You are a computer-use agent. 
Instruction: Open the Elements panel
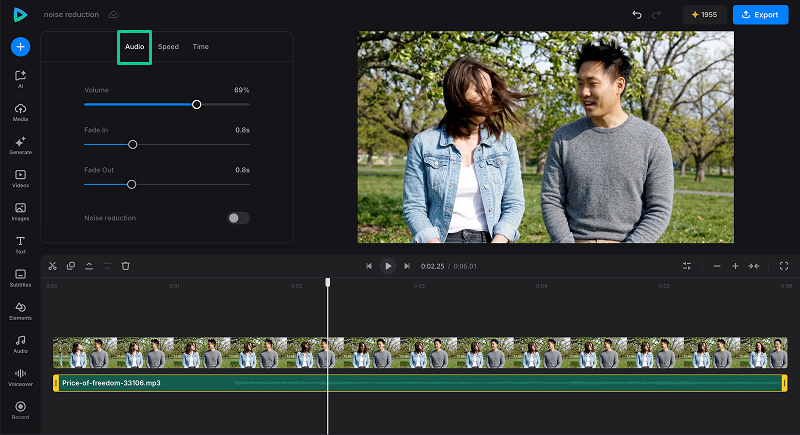tap(20, 311)
